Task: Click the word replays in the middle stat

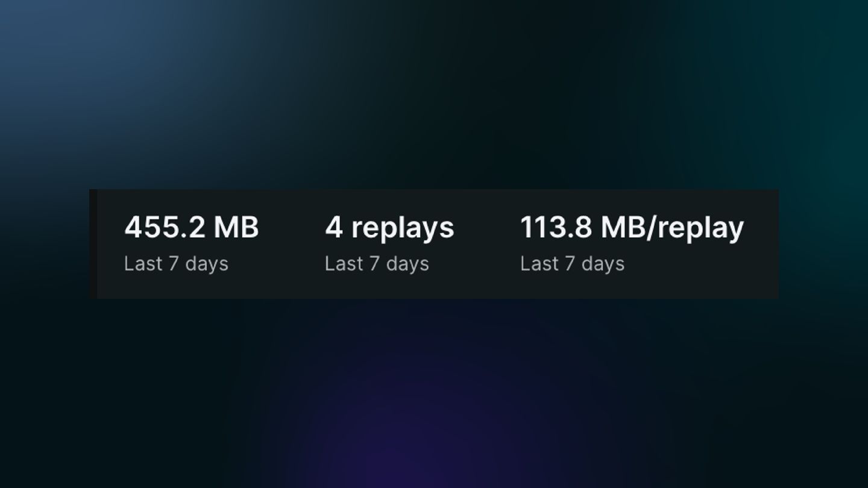Action: pyautogui.click(x=403, y=230)
